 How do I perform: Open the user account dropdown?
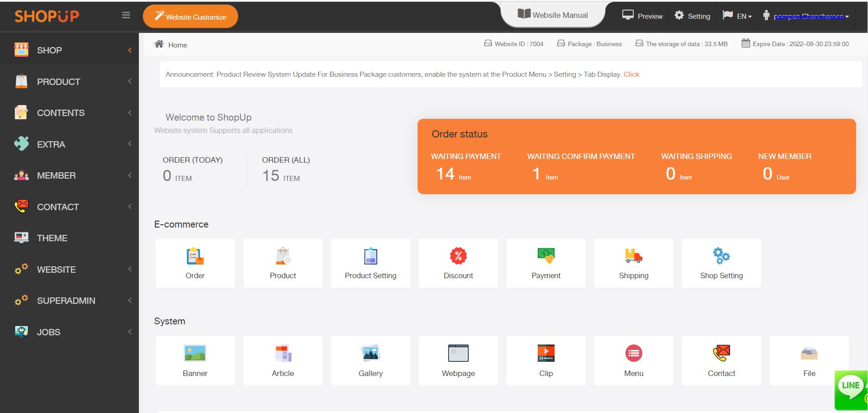click(x=806, y=16)
